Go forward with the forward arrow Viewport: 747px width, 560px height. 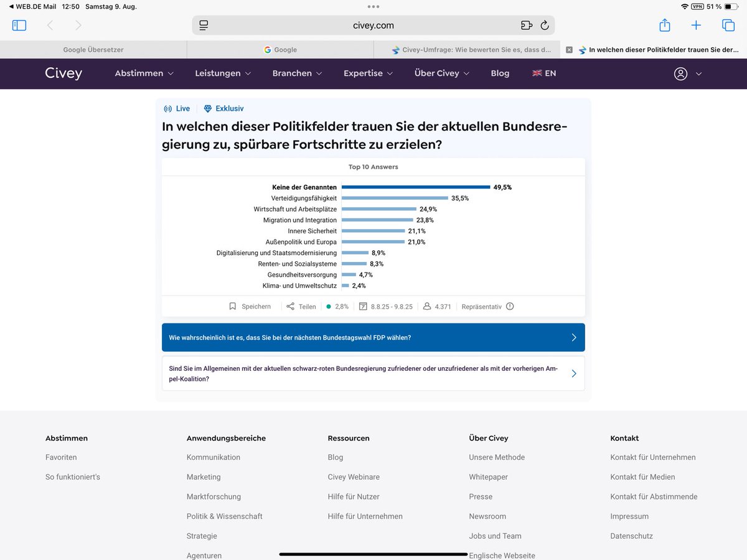78,26
